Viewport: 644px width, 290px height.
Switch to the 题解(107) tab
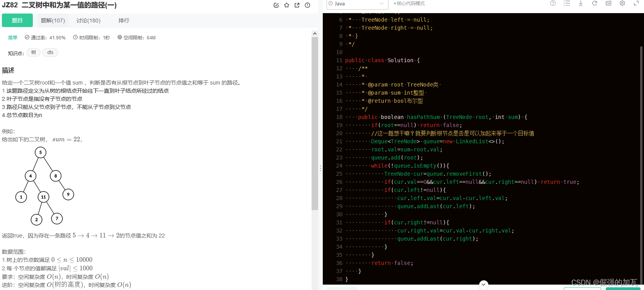pos(53,20)
